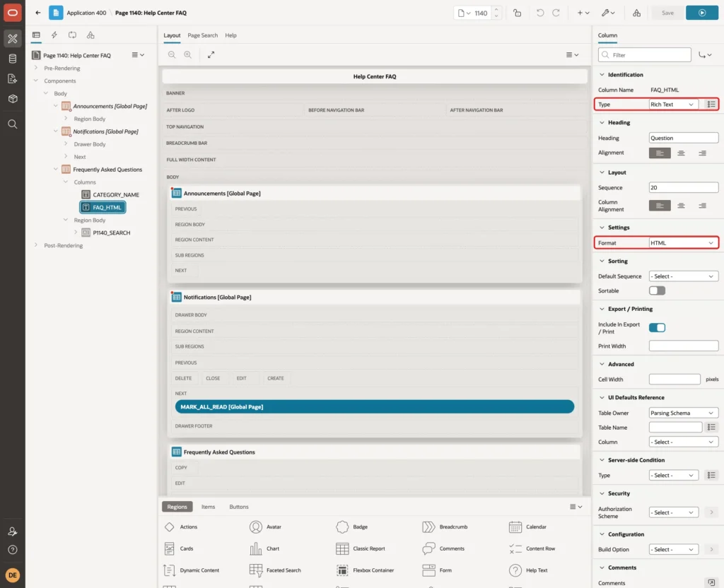Select the CATEGORY_NAME column in tree
The image size is (724, 588).
coord(115,195)
